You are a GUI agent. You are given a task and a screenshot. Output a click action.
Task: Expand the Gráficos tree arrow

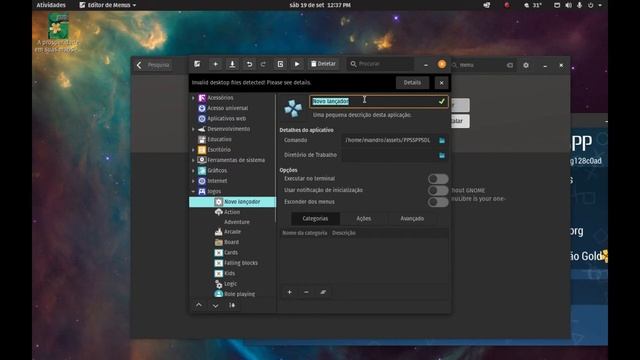pyautogui.click(x=193, y=171)
